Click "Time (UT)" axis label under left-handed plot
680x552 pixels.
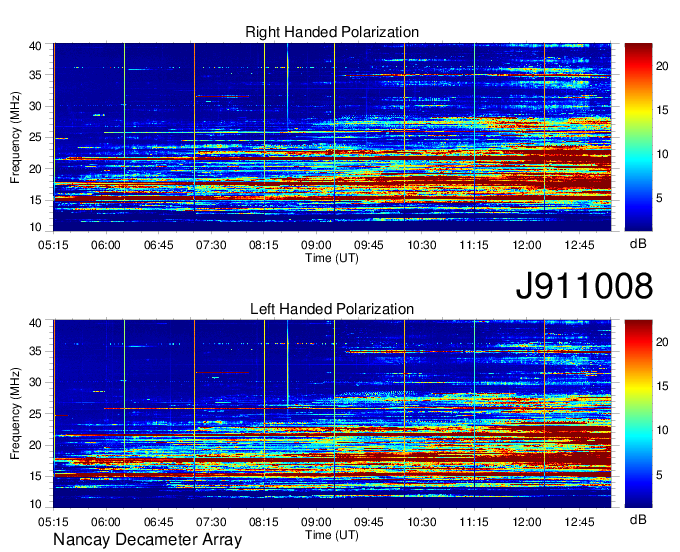332,535
